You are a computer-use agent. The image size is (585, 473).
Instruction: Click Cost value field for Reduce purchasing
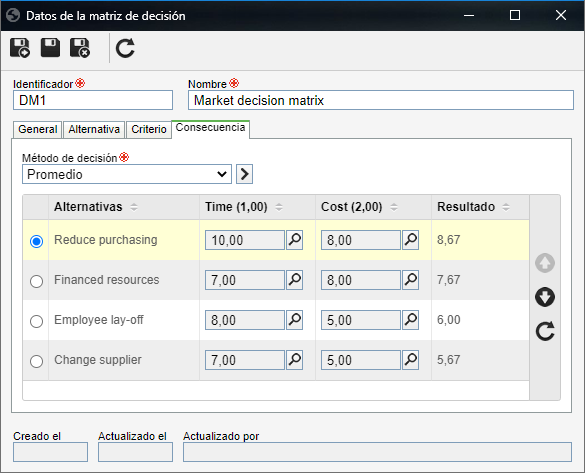point(361,240)
